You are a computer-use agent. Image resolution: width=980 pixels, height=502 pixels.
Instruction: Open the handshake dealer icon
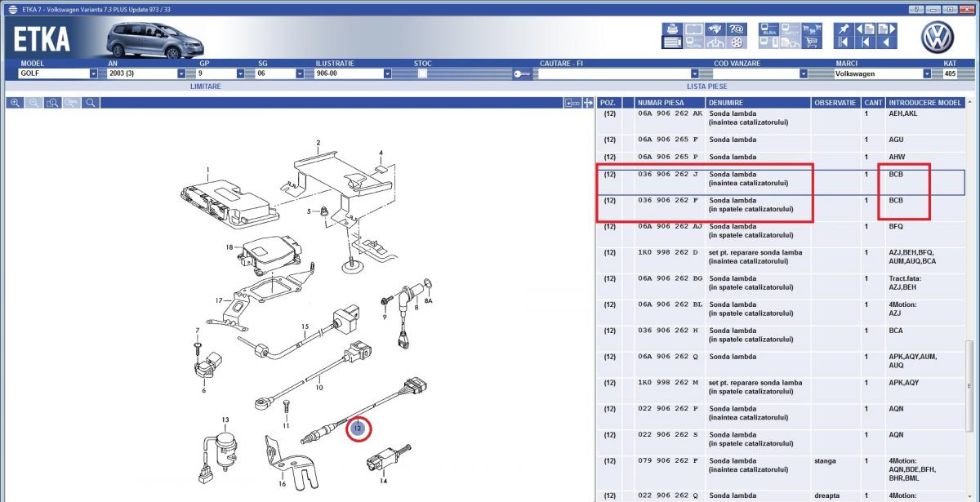[x=716, y=29]
